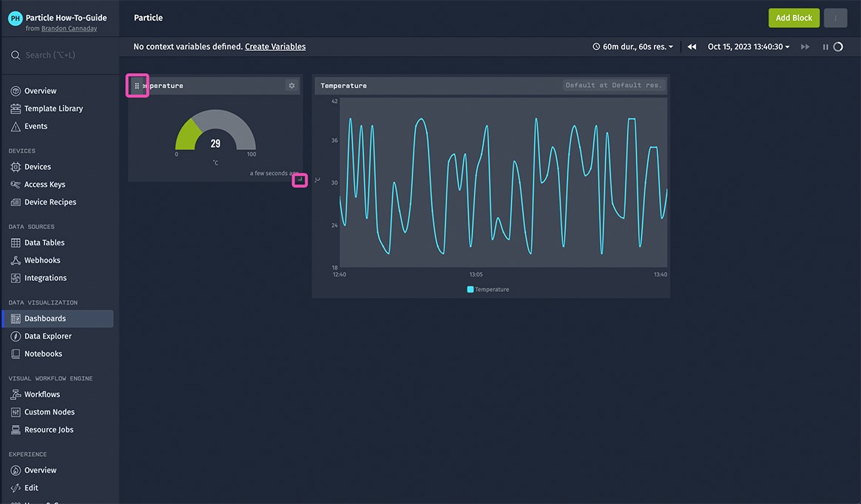Click the Create Variables link

pyautogui.click(x=275, y=47)
